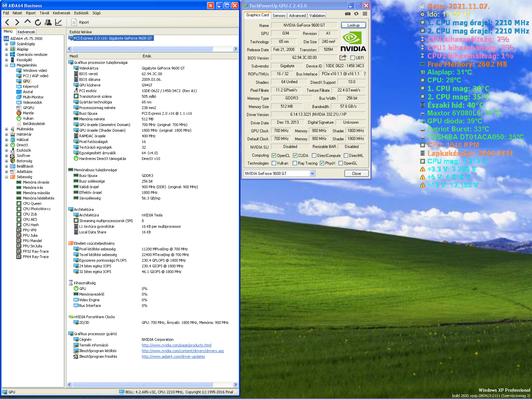
Task: Expand the Alaplap tree node
Action: point(6,49)
